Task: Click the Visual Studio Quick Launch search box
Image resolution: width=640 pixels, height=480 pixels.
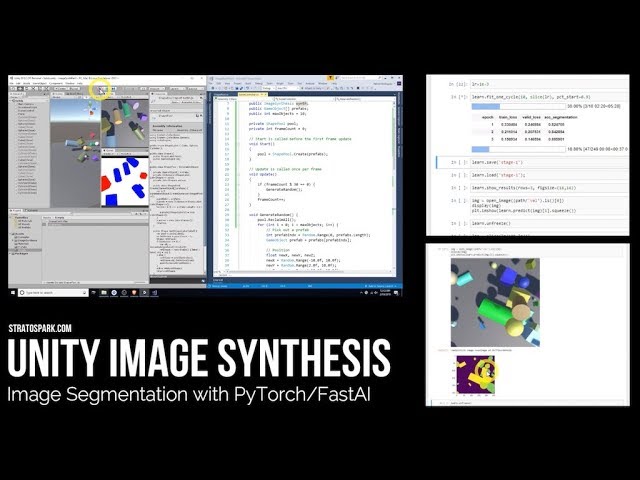Action: (x=359, y=78)
